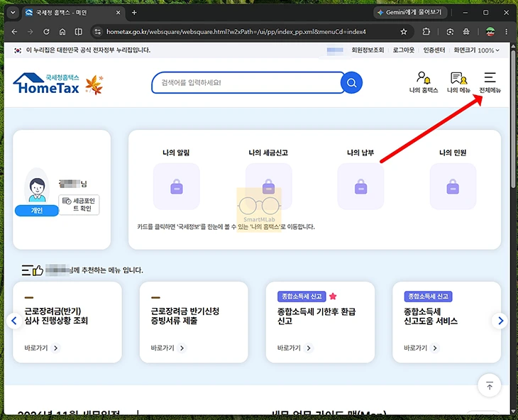Click the blue search magnifier button
Viewport: 518px width, 420px height.
click(x=351, y=82)
